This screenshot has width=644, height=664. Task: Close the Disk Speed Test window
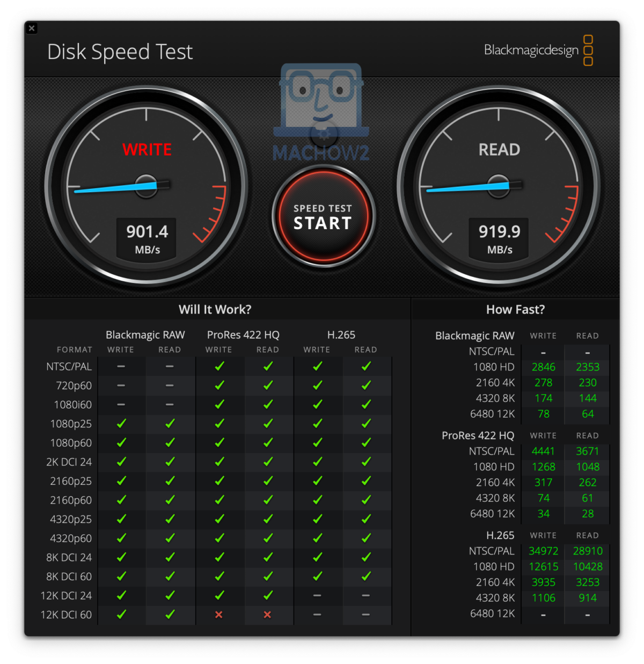pyautogui.click(x=32, y=28)
